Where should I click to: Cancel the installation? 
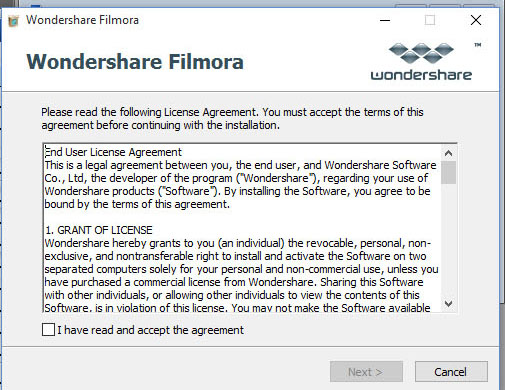[x=451, y=371]
